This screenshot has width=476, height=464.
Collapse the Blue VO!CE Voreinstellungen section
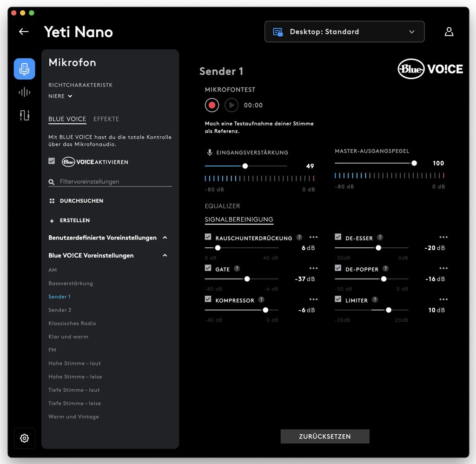[165, 255]
